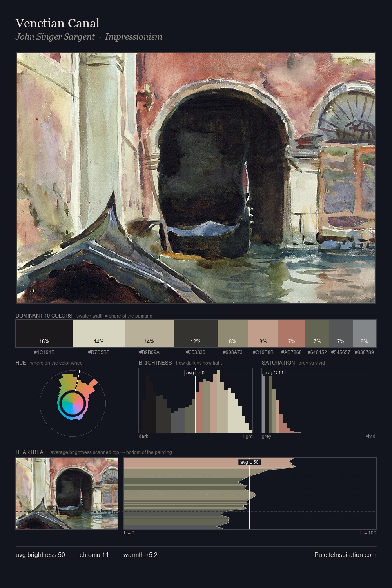Pick the #B9B09A beige swatch
This screenshot has height=588, width=392.
(149, 334)
